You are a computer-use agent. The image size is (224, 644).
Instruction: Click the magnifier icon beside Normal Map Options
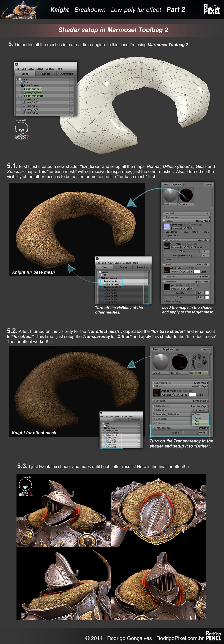point(181,228)
